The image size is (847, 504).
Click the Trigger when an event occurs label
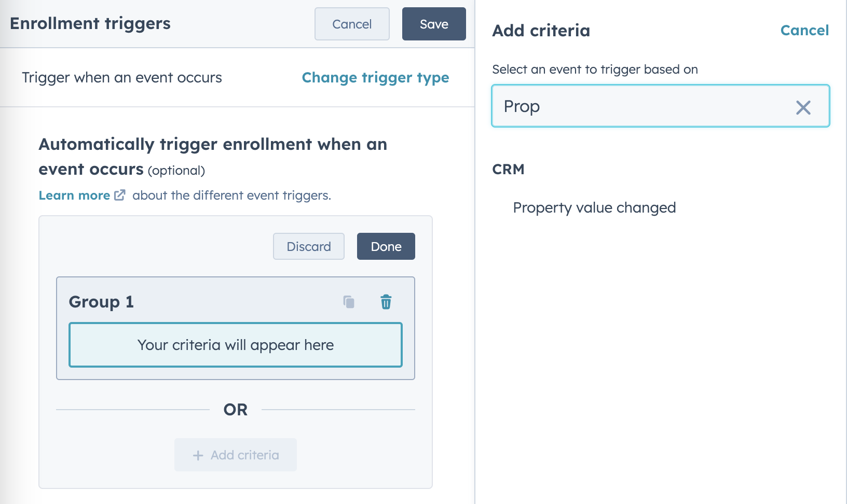tap(122, 77)
